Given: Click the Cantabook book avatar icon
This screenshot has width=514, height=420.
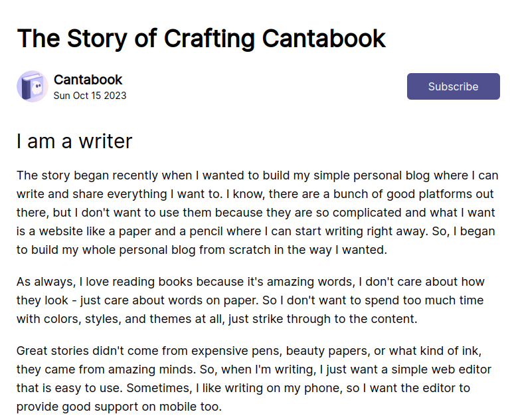Looking at the screenshot, I should point(33,86).
